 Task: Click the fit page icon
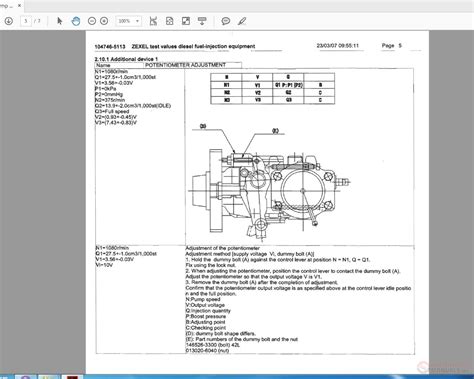(x=170, y=21)
